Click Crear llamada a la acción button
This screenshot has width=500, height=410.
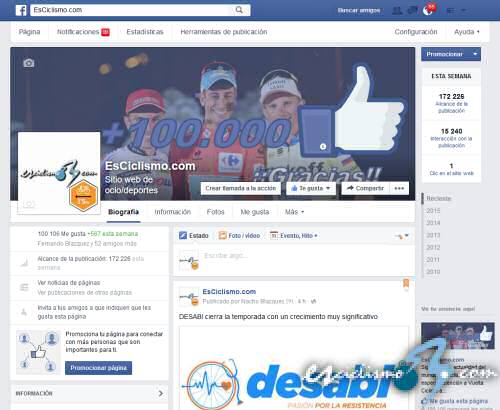coord(241,188)
